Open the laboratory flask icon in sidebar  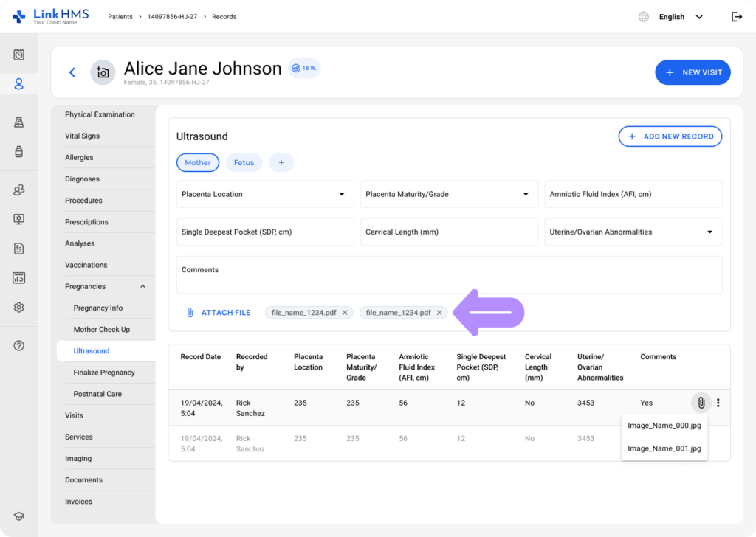pyautogui.click(x=19, y=122)
